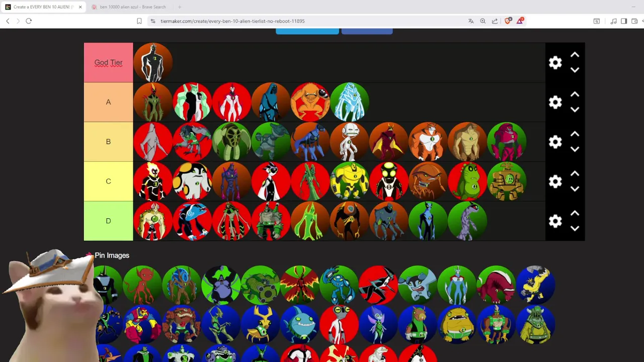Click the green D tier label cell
Viewport: 644px width, 362px height.
(x=108, y=221)
